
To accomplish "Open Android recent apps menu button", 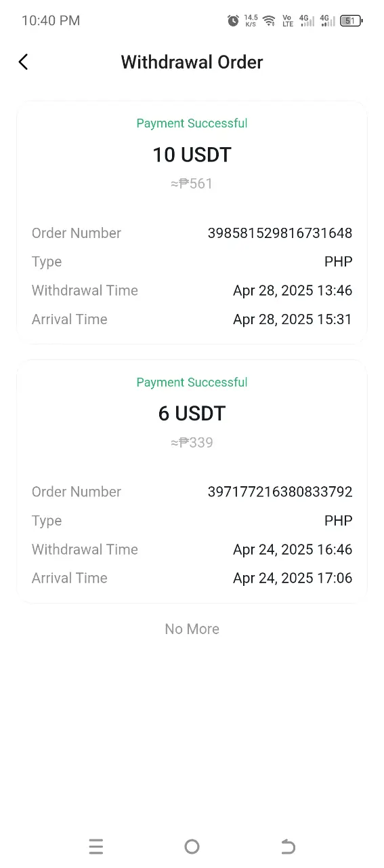I will coord(96,846).
